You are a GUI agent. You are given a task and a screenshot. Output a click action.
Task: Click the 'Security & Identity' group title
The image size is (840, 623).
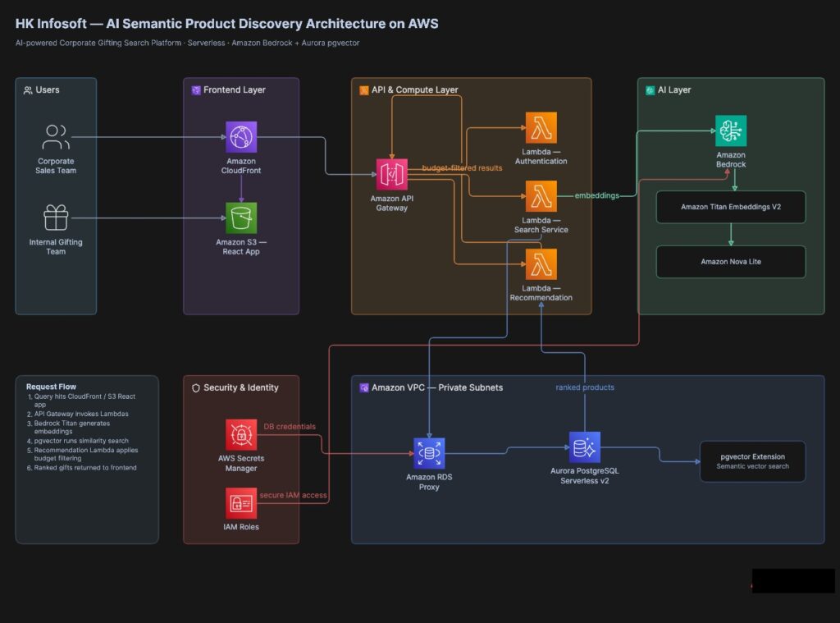[x=241, y=387]
